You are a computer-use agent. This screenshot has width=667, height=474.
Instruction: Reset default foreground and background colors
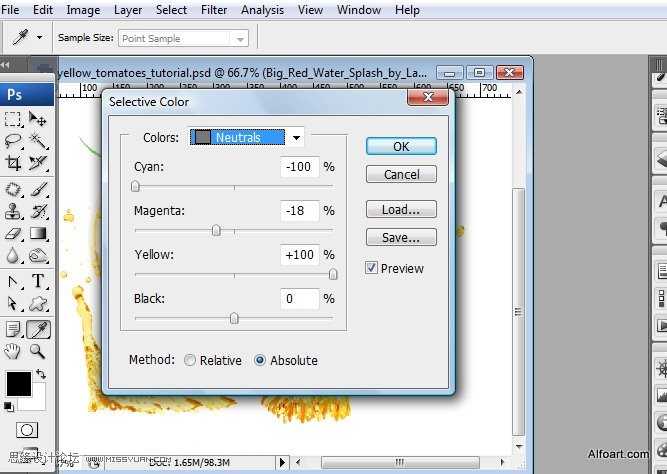tap(9, 407)
